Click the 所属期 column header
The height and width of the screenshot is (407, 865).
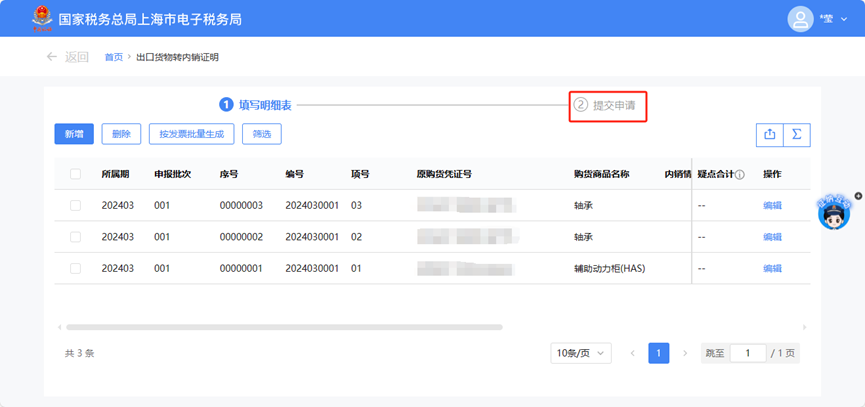115,174
